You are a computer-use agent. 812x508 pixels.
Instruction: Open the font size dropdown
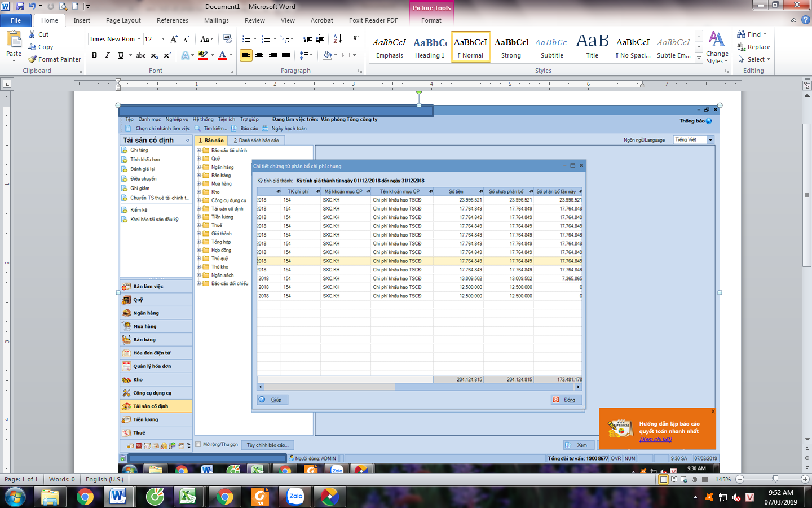click(x=164, y=39)
